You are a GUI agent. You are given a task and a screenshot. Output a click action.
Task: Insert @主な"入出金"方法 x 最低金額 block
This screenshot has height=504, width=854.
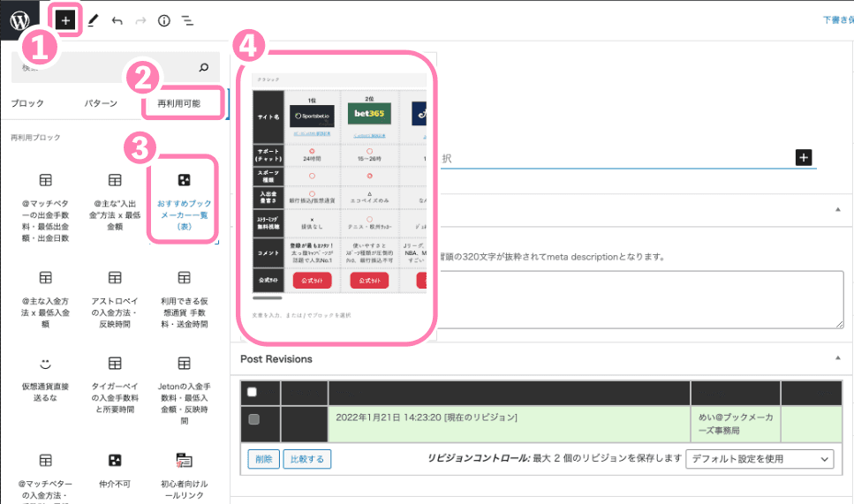pyautogui.click(x=115, y=202)
